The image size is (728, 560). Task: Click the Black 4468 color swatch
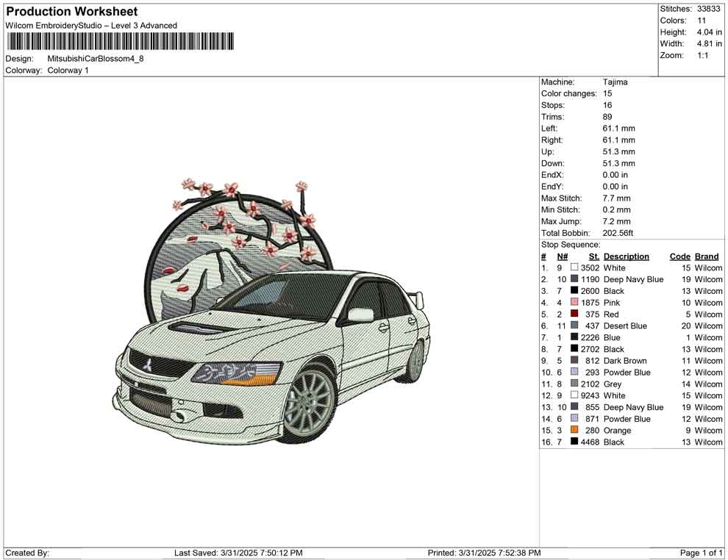[574, 441]
